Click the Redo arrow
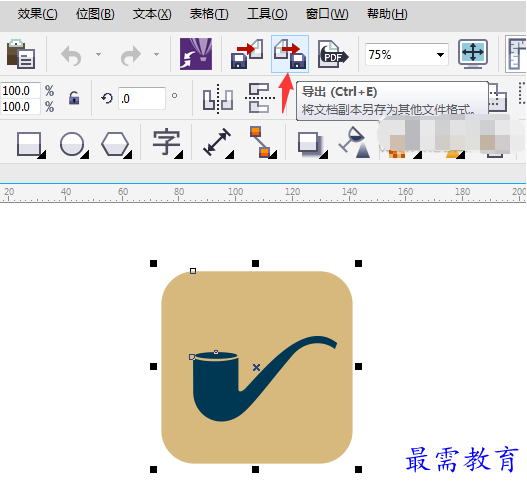The width and height of the screenshot is (527, 491). click(x=131, y=55)
